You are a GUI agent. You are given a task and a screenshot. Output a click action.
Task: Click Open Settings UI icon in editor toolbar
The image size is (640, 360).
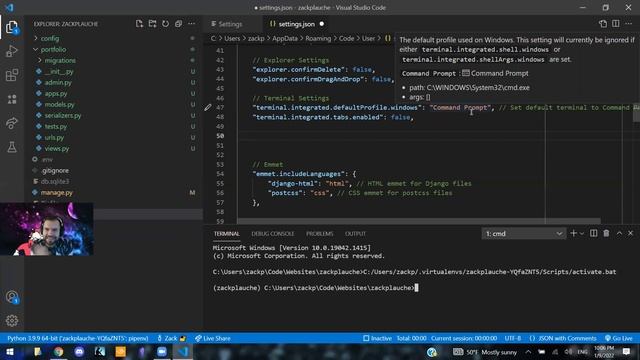pos(603,24)
